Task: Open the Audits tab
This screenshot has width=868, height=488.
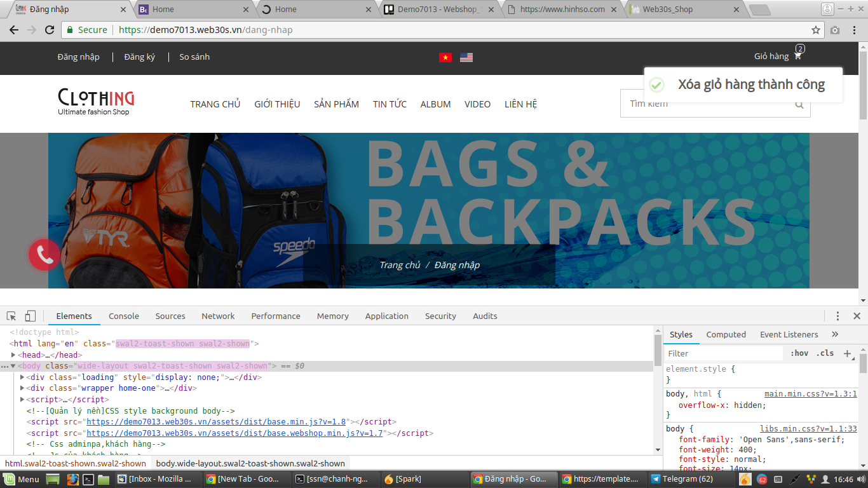Action: pos(485,316)
